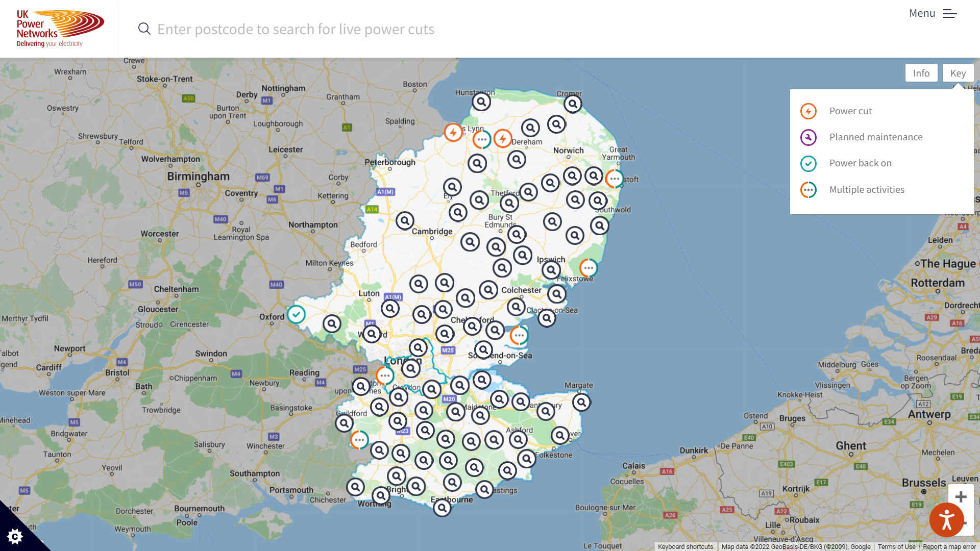Click the search marker near Margate
This screenshot has height=551, width=980.
click(x=581, y=402)
